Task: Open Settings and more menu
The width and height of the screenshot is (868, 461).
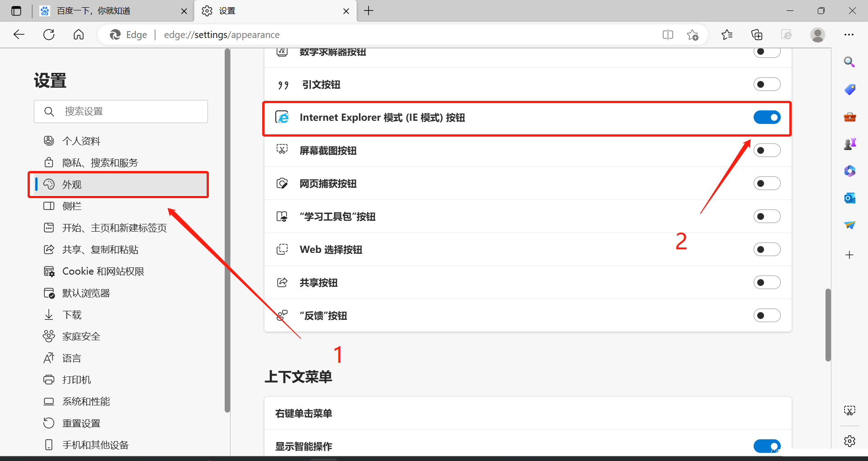Action: point(849,35)
